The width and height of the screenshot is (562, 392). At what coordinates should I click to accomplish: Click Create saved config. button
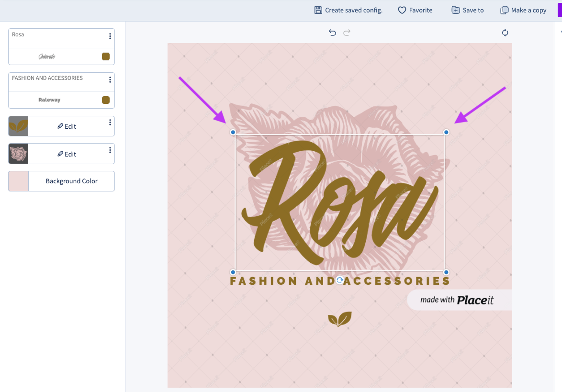[x=348, y=10]
